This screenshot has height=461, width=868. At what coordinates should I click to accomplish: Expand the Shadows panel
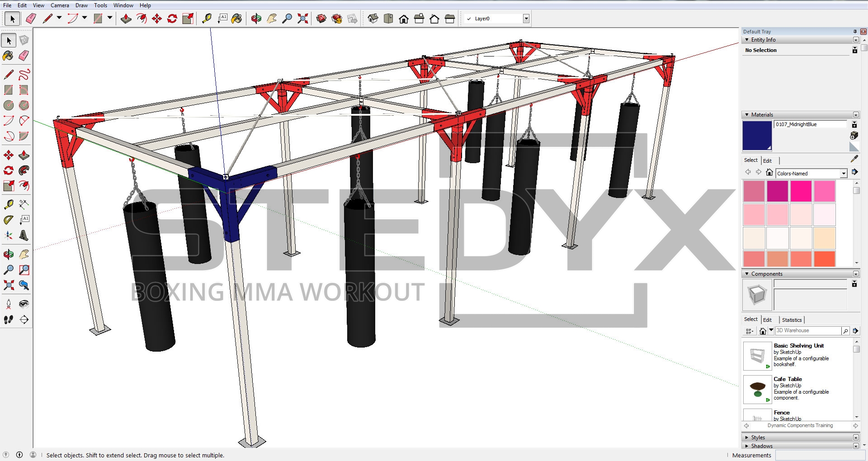pyautogui.click(x=747, y=446)
